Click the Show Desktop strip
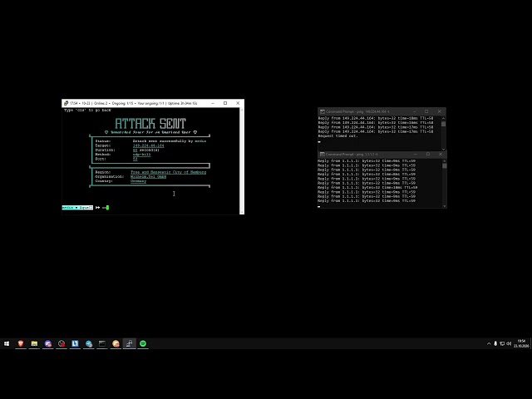The image size is (532, 399). coord(530,343)
